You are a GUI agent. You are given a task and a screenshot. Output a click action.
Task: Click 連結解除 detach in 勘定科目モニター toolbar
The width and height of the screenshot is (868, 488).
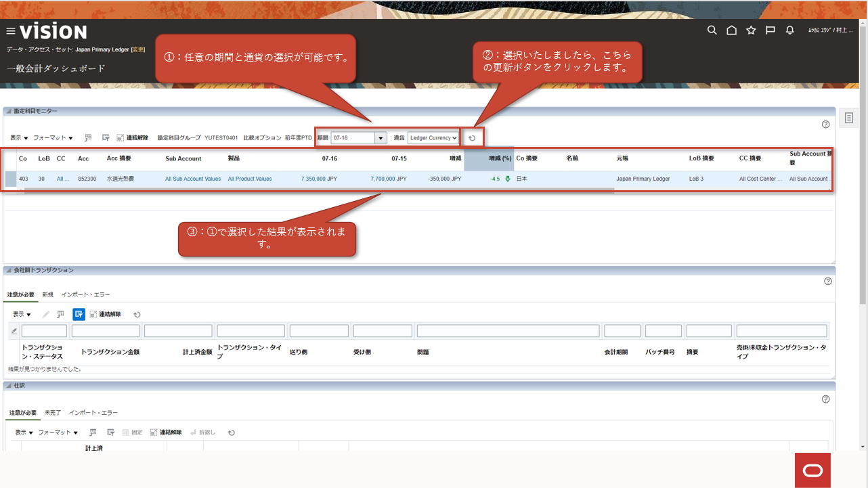[x=132, y=138]
